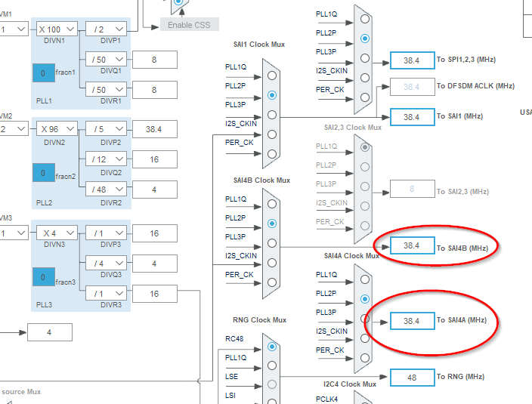Select PLL1Q in SAI2,3 Clock Mux
532x404 pixels.
pos(365,147)
